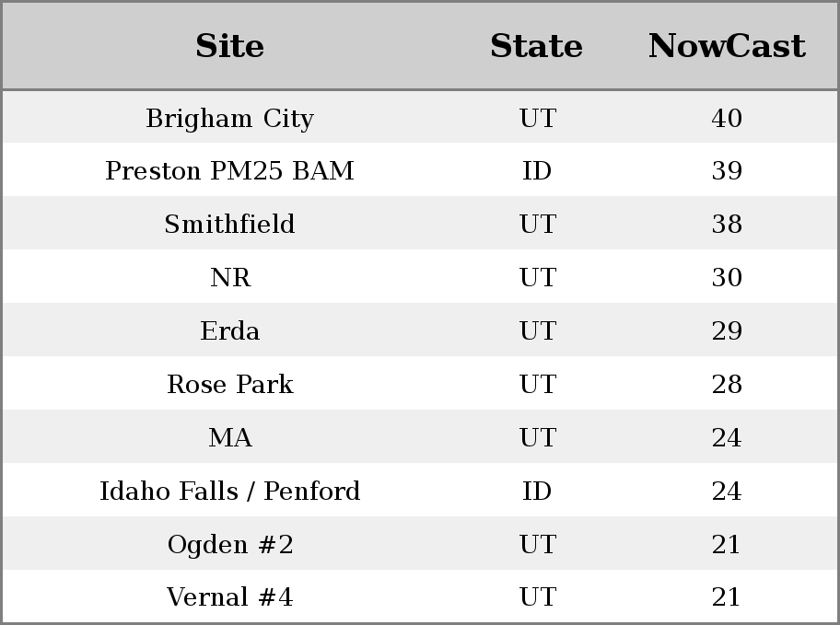Click the Rose Park site cell
This screenshot has width=840, height=625.
pos(229,385)
